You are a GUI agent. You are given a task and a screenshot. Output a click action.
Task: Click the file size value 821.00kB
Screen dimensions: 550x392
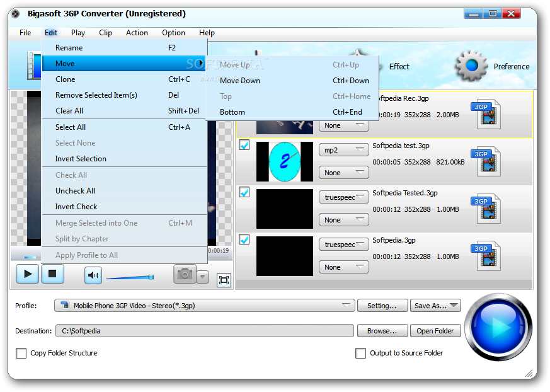(450, 162)
